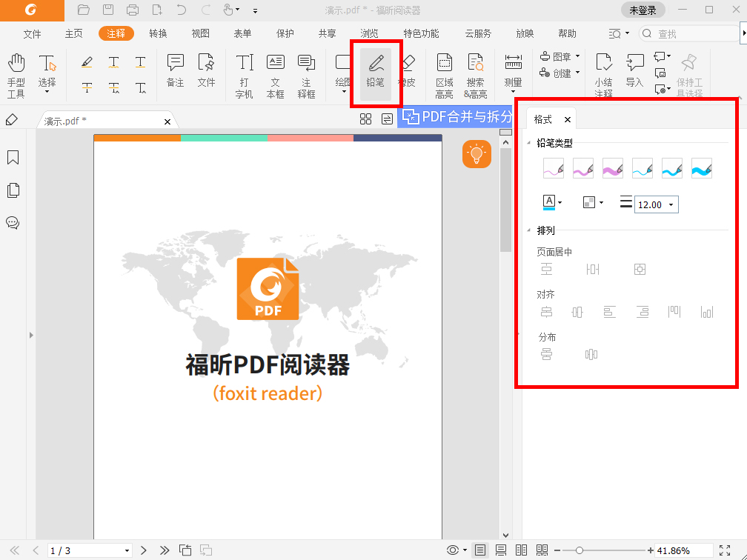Screen dimensions: 747x560
Task: Open the pencil color swatch picker
Action: click(553, 201)
